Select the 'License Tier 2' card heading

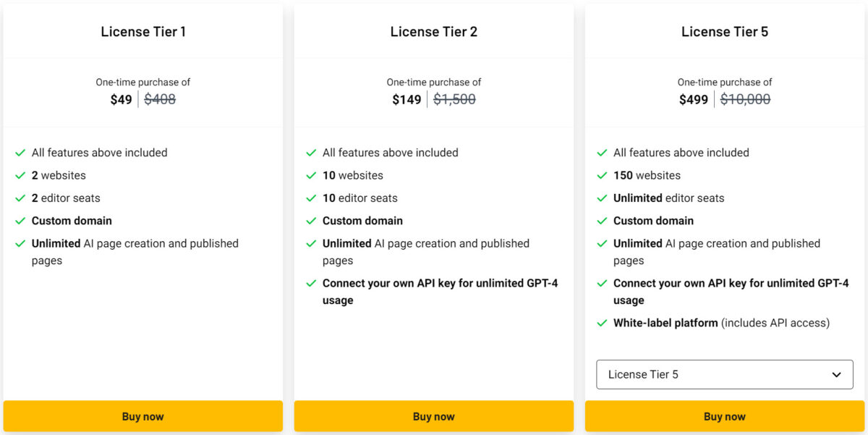[433, 31]
